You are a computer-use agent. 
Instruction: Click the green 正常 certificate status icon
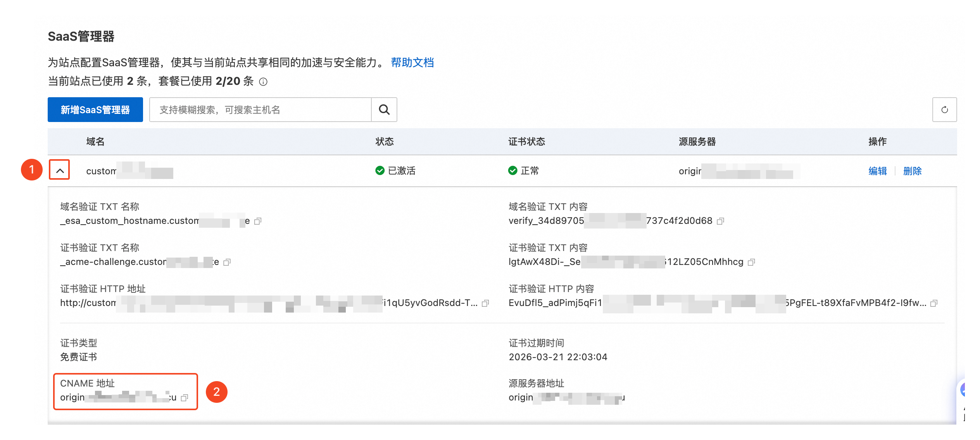point(512,171)
